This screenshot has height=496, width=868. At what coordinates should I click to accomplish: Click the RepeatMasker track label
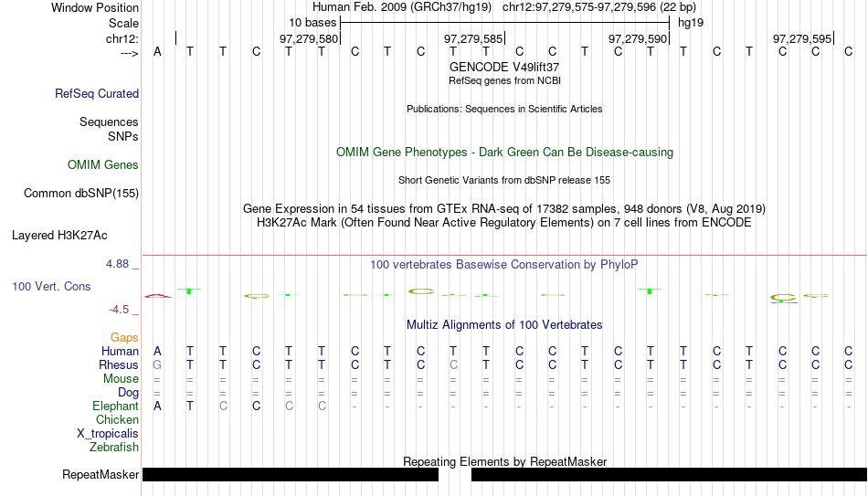[x=101, y=474]
